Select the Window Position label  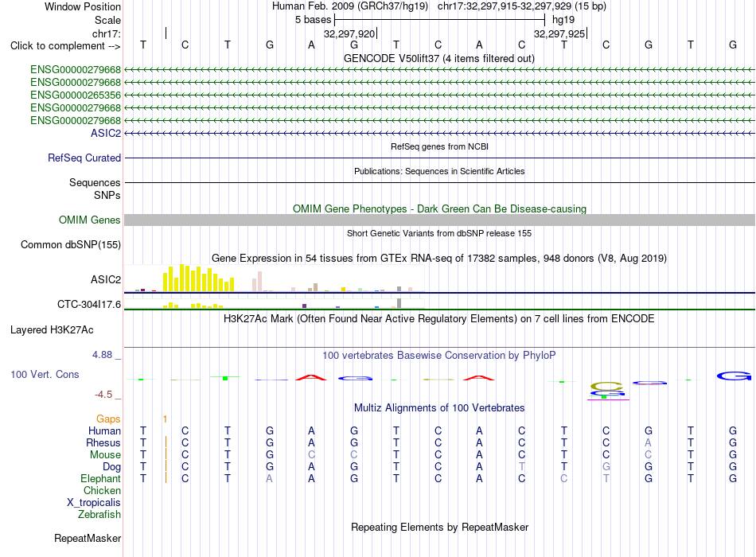pos(83,6)
